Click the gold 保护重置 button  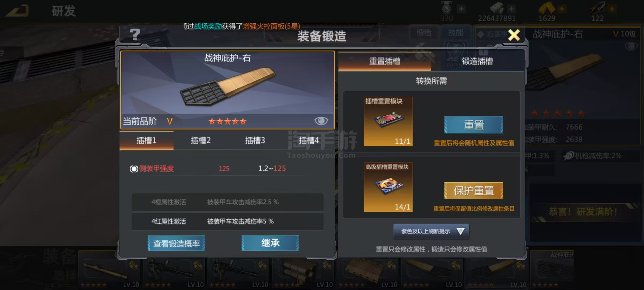[474, 191]
